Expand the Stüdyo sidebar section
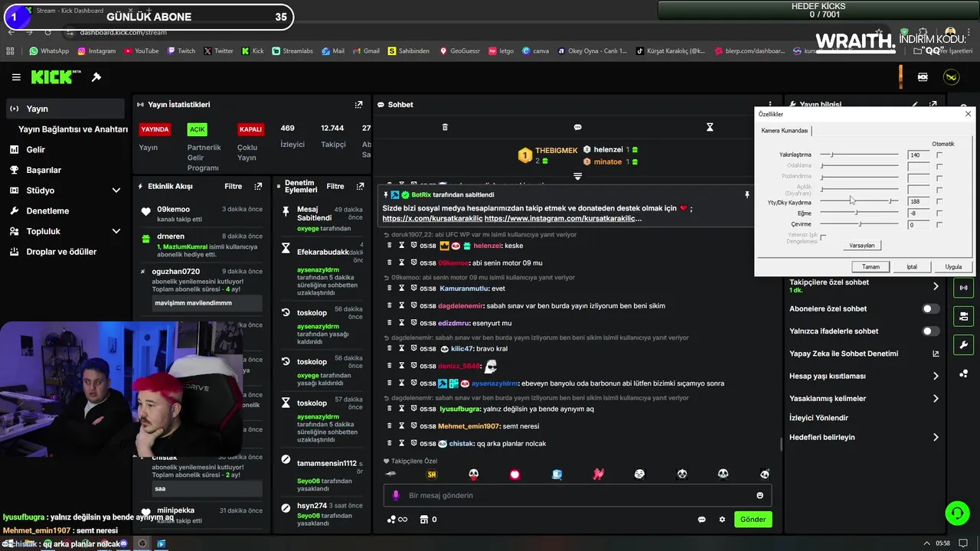Image resolution: width=980 pixels, height=551 pixels. click(116, 191)
